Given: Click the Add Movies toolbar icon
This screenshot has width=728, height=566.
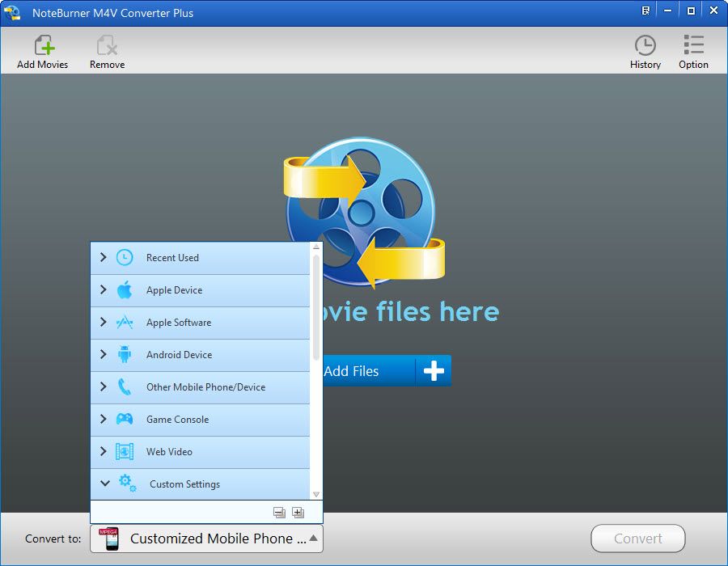Looking at the screenshot, I should (x=44, y=46).
